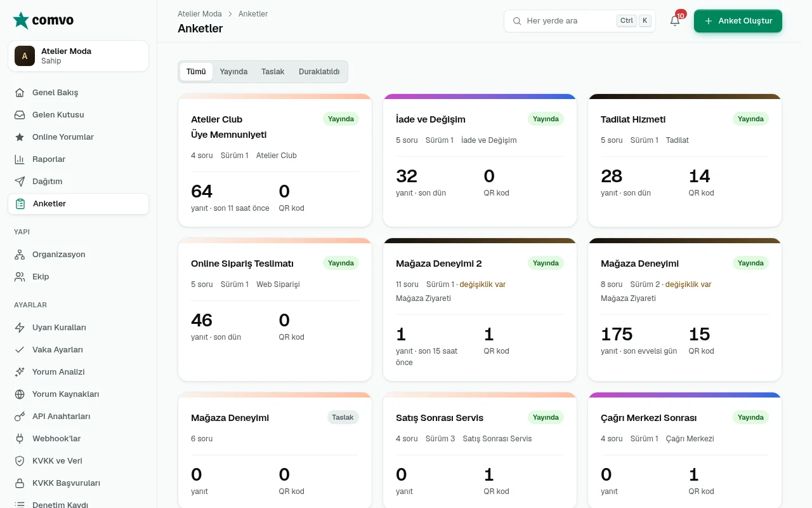
Task: Open Yorum Kaynakları globe icon
Action: (x=20, y=394)
